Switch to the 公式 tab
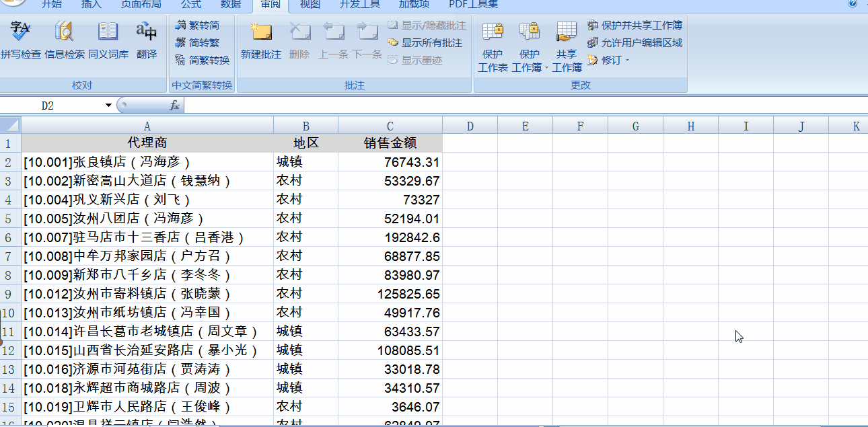868x427 pixels. pos(191,4)
